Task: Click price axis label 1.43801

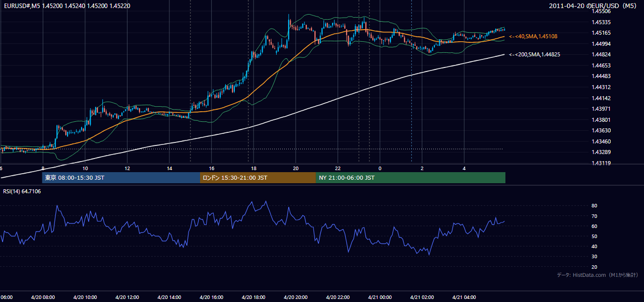Action: tap(601, 120)
